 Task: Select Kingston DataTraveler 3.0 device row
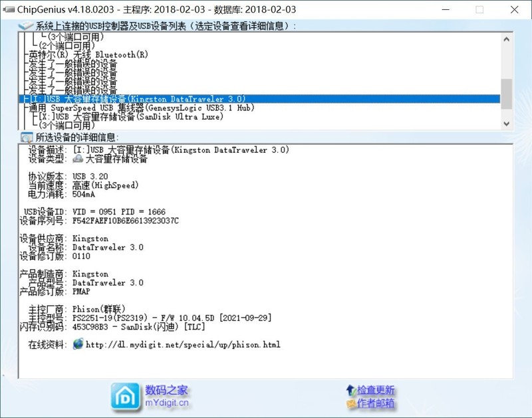259,99
